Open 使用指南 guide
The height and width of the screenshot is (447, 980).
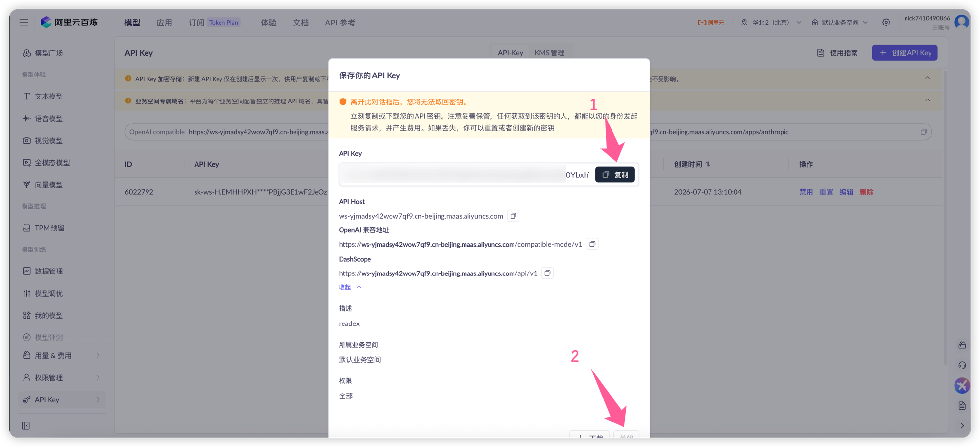click(837, 53)
